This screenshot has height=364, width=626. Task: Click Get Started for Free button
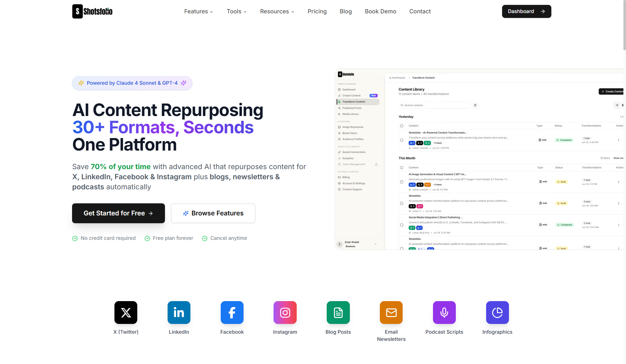click(x=118, y=213)
